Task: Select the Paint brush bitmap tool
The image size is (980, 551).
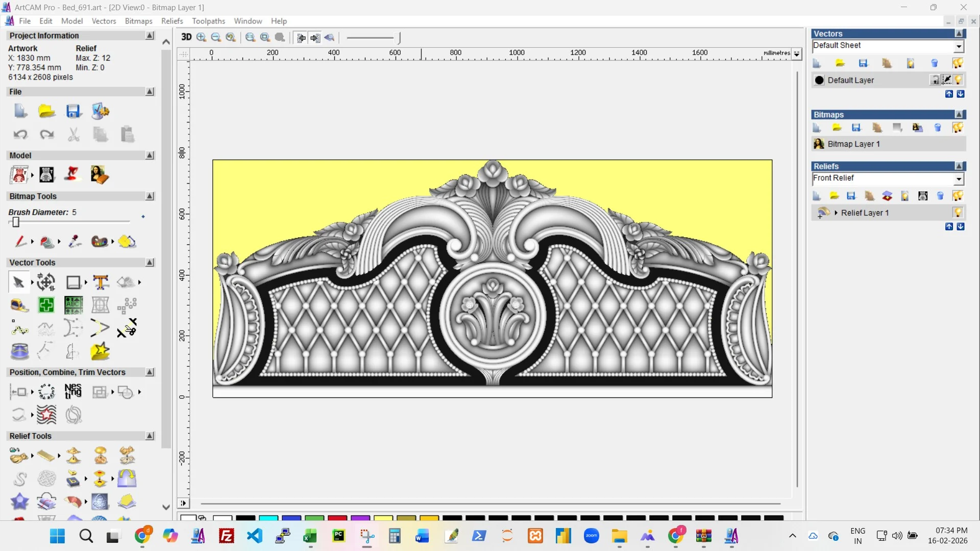Action: 20,241
